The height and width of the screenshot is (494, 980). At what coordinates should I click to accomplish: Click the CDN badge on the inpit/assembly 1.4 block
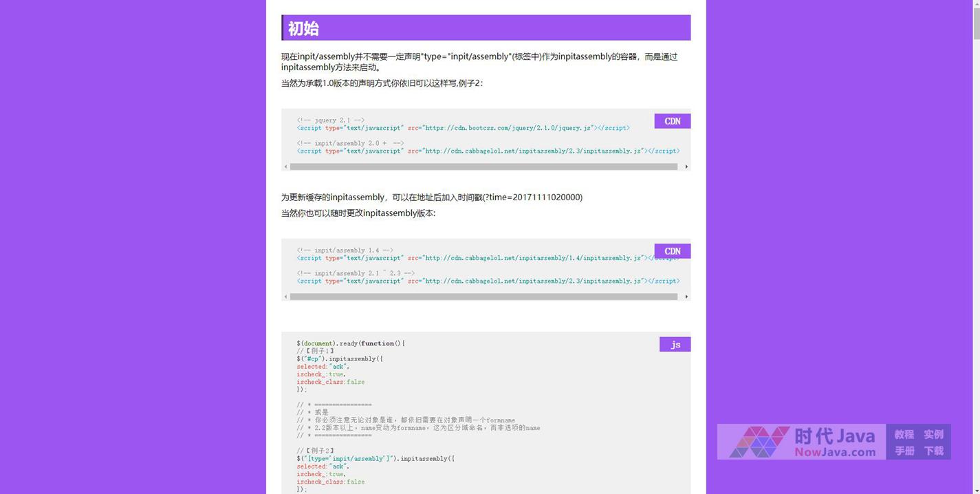[672, 251]
